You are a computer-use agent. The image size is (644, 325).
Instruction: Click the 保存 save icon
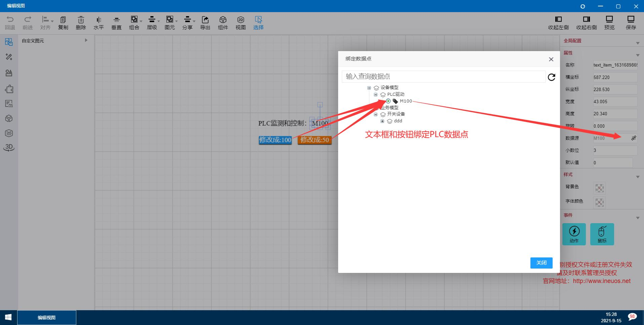631,23
